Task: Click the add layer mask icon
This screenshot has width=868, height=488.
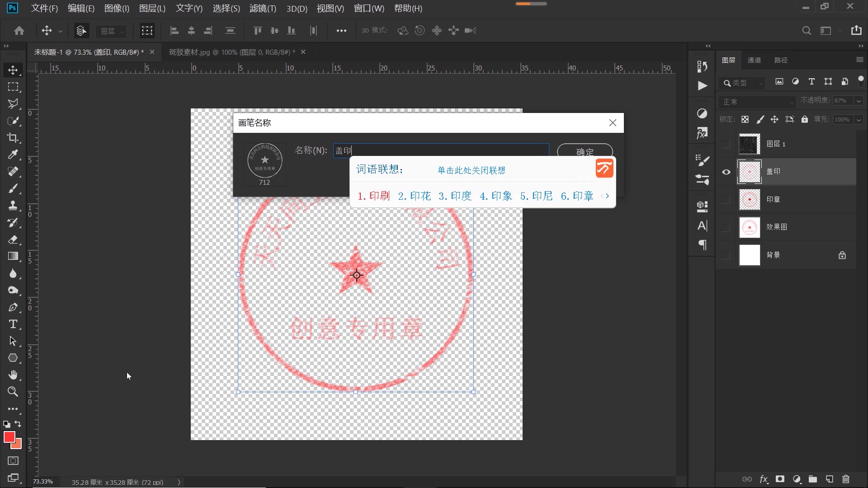Action: (780, 479)
